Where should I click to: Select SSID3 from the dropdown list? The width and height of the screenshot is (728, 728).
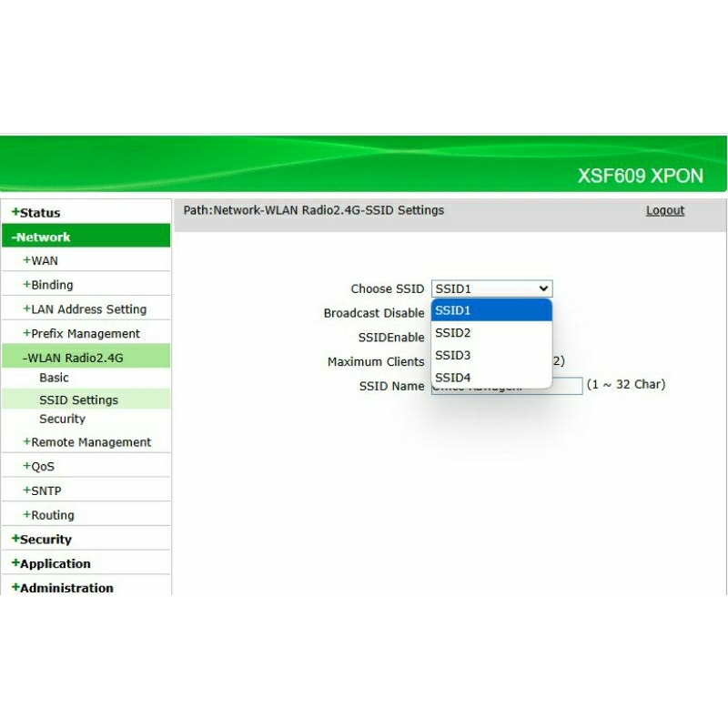coord(452,355)
